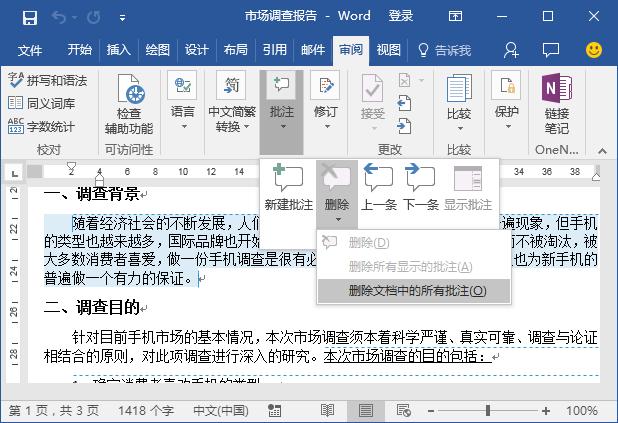Open Ribbon Display Options icon

pos(455,16)
